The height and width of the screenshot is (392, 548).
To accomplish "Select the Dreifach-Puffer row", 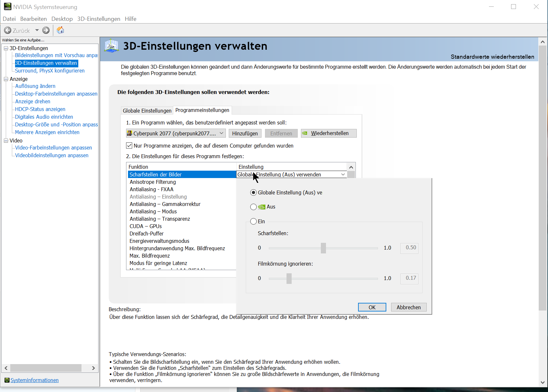I will (182, 234).
